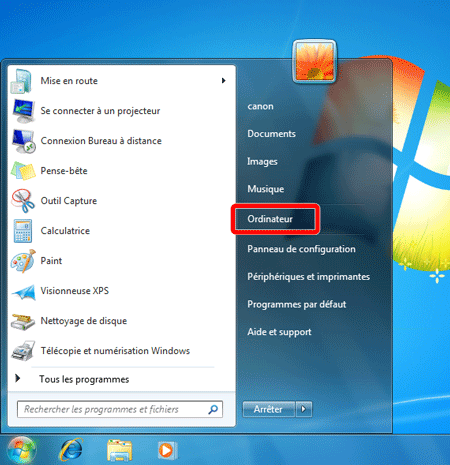Screen dimensions: 450x465
Task: Click the user account flower picture
Action: coord(314,61)
